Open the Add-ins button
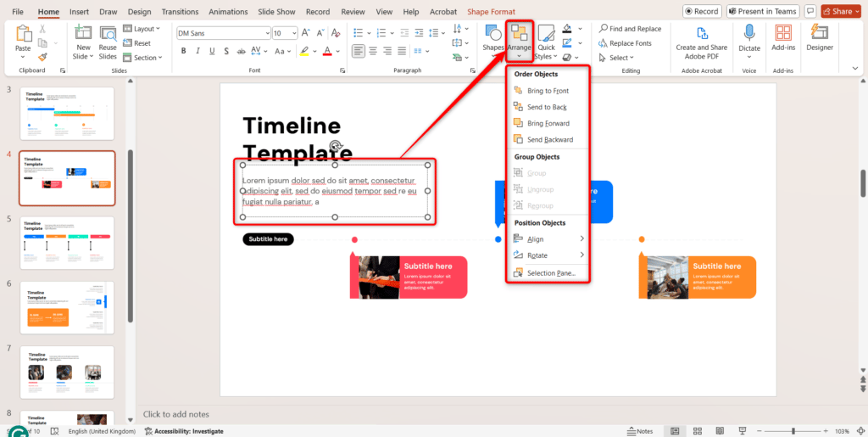This screenshot has height=437, width=868. click(x=783, y=38)
